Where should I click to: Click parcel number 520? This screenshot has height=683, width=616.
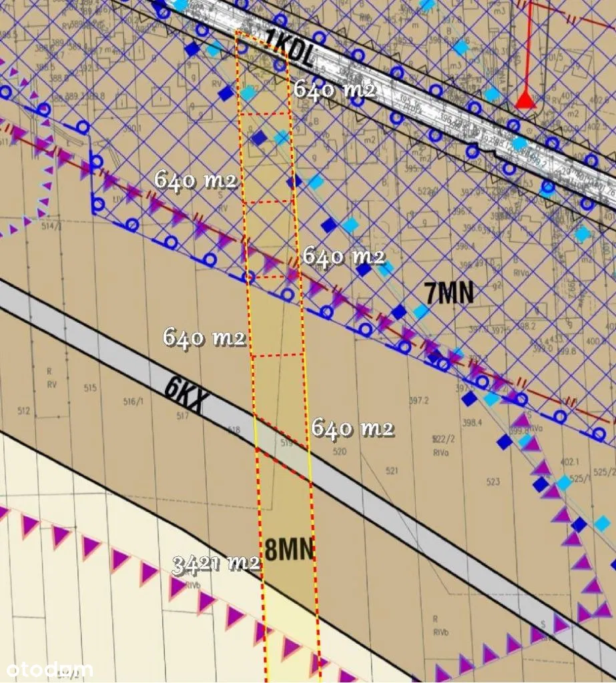(340, 452)
